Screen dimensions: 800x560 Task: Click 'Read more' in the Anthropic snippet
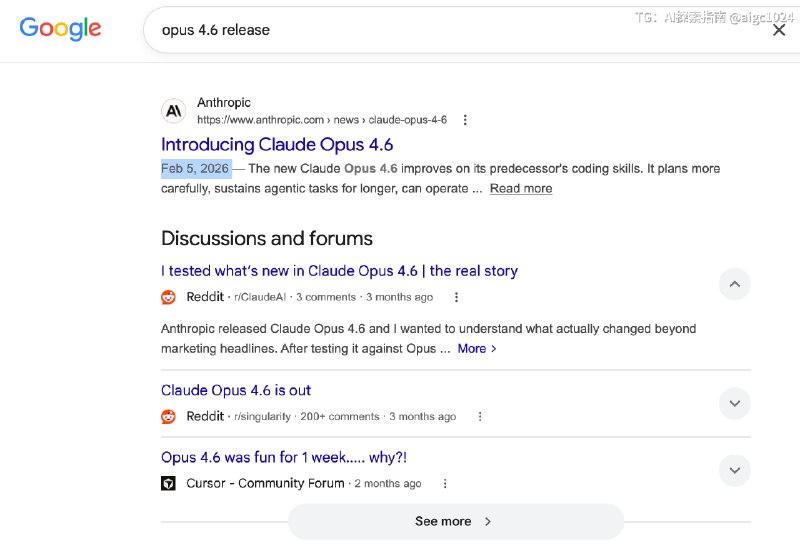coord(521,189)
